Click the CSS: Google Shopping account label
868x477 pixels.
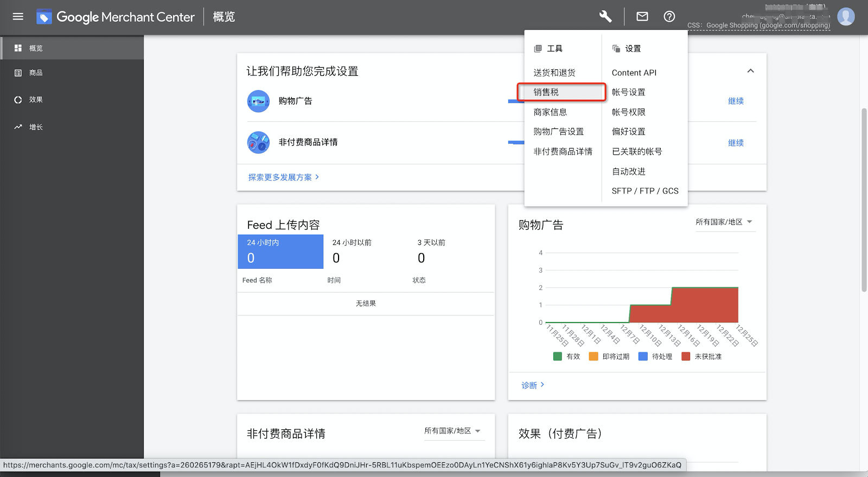click(758, 25)
